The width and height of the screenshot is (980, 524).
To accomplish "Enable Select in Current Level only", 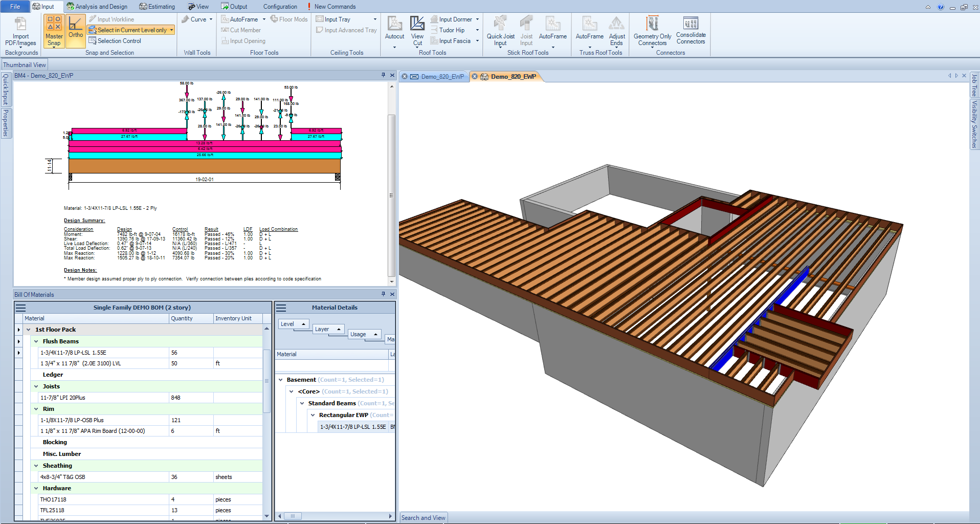I will (x=131, y=30).
